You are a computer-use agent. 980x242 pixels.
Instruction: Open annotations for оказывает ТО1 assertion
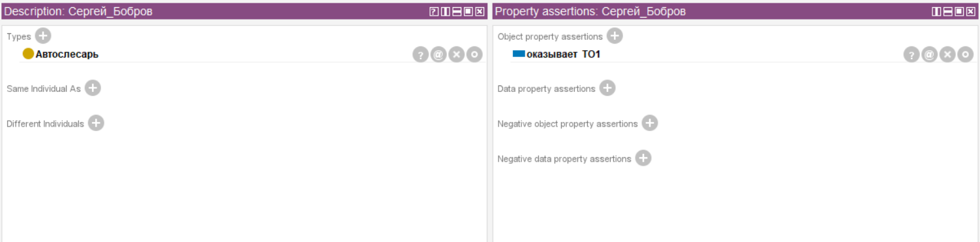click(929, 55)
